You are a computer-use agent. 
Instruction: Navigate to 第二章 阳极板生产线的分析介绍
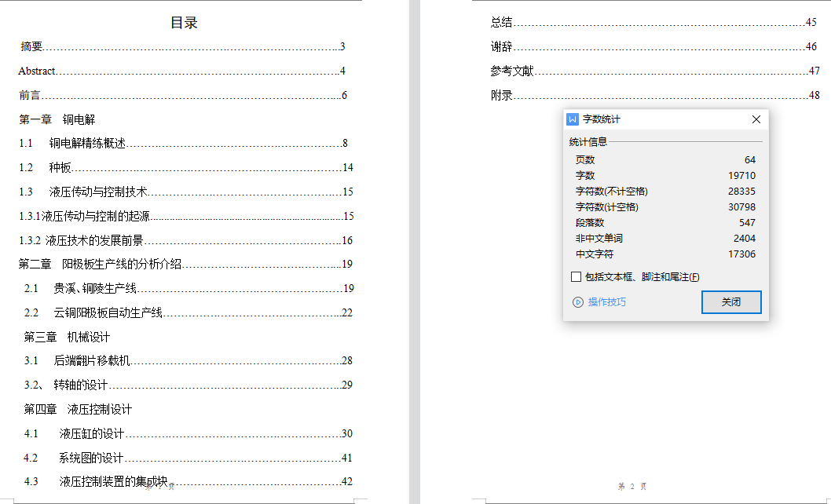coord(100,265)
